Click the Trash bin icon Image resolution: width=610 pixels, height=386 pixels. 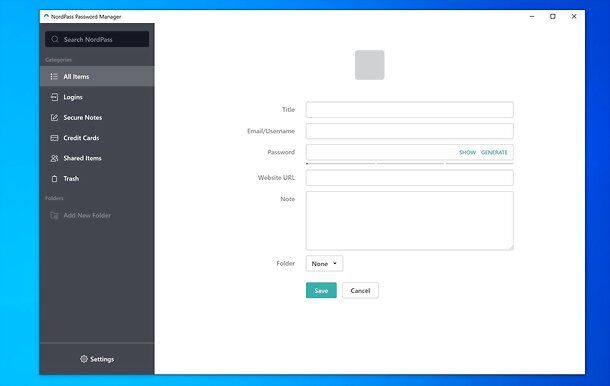click(x=54, y=179)
